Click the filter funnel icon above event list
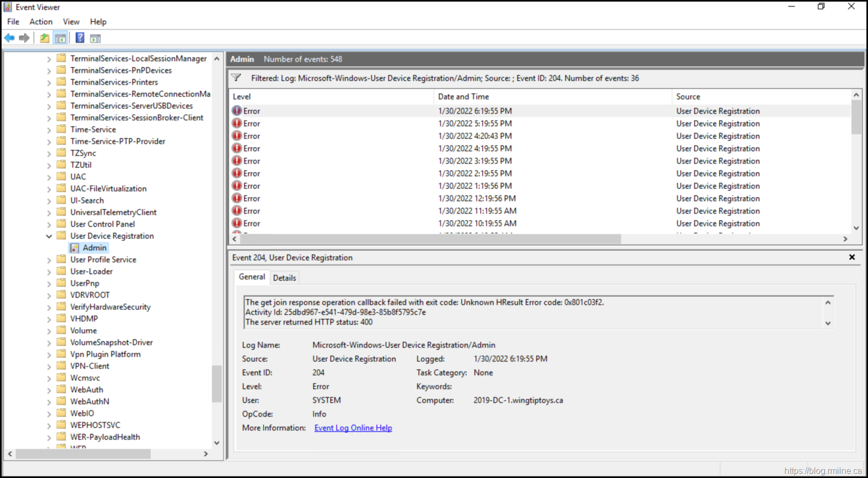 (236, 78)
